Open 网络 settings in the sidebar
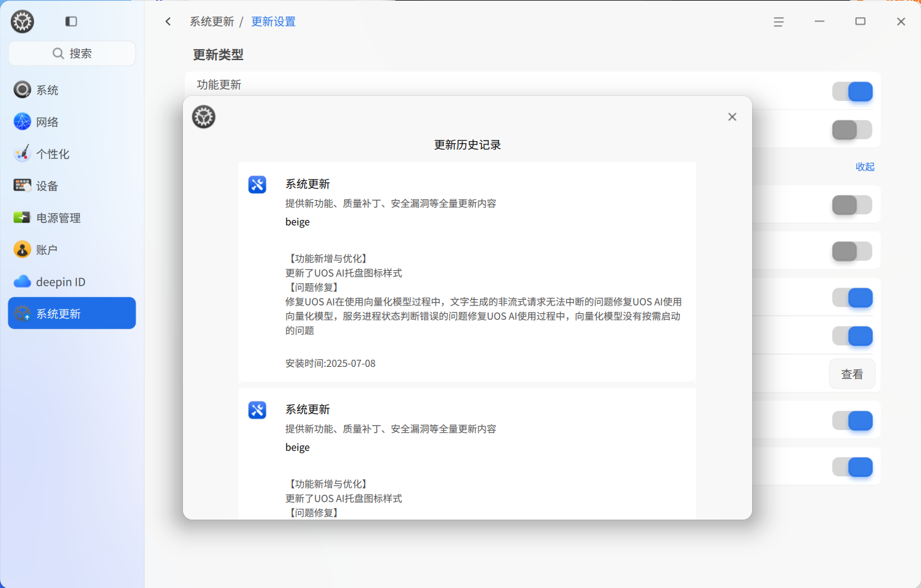This screenshot has height=588, width=921. (72, 122)
